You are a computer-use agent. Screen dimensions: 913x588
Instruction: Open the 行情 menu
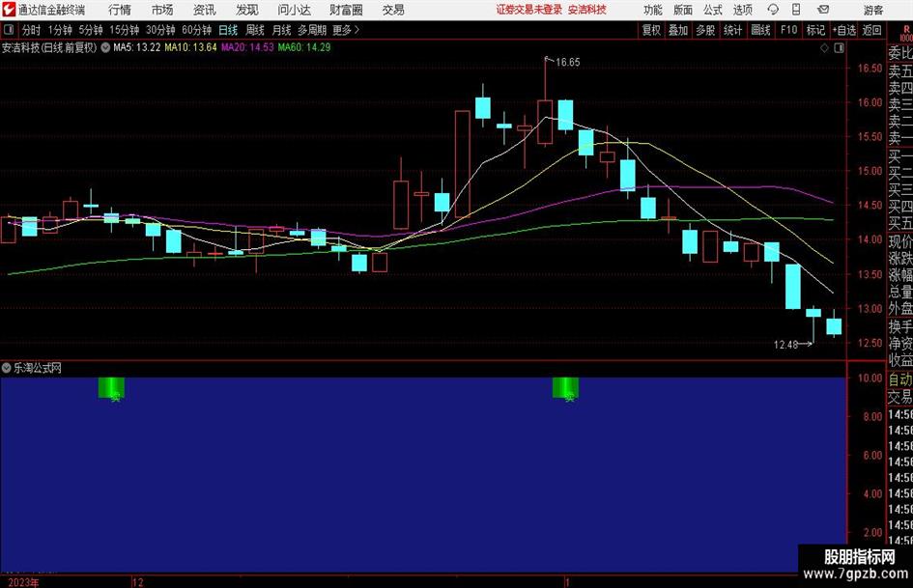click(120, 10)
